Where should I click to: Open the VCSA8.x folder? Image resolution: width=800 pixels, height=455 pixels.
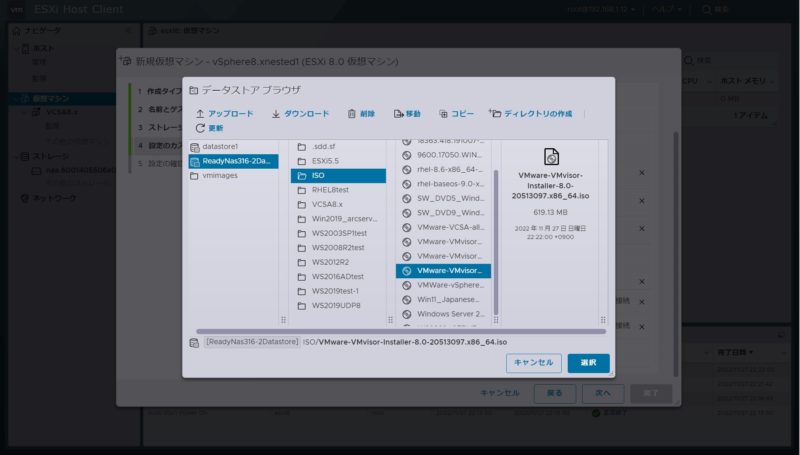[338, 205]
